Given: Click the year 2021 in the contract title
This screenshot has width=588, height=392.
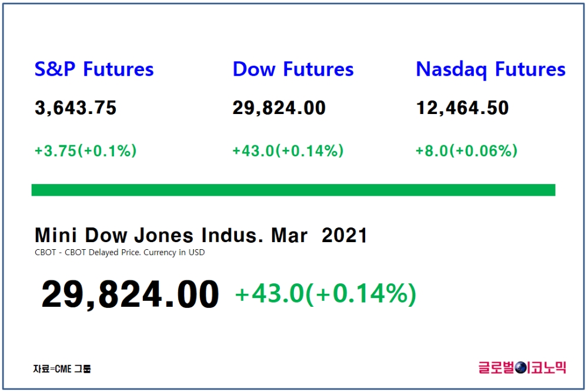Looking at the screenshot, I should [x=345, y=235].
